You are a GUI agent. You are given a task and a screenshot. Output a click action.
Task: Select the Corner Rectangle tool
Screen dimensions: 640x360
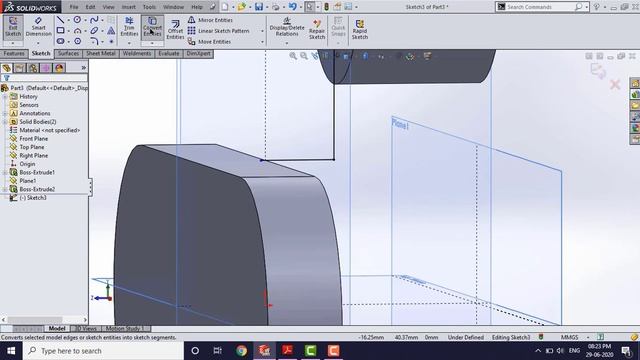click(x=60, y=31)
